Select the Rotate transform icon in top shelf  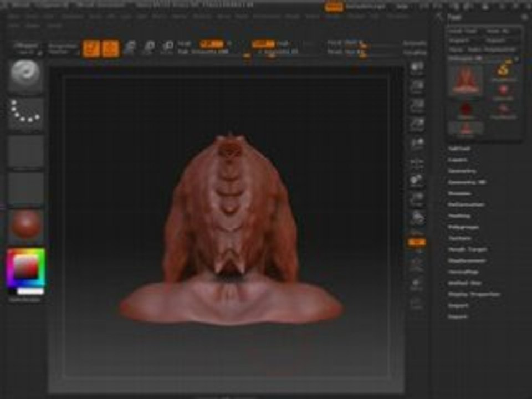(167, 48)
